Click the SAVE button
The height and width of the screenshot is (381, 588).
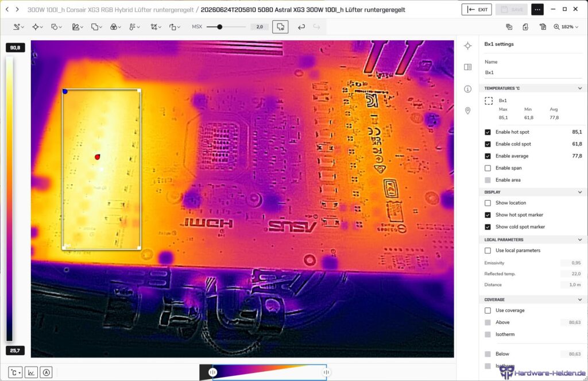[x=512, y=9]
